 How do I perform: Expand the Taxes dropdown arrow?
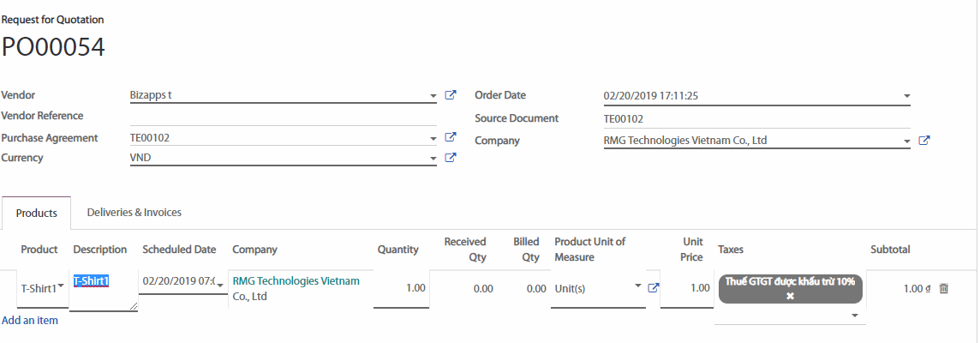tap(854, 316)
